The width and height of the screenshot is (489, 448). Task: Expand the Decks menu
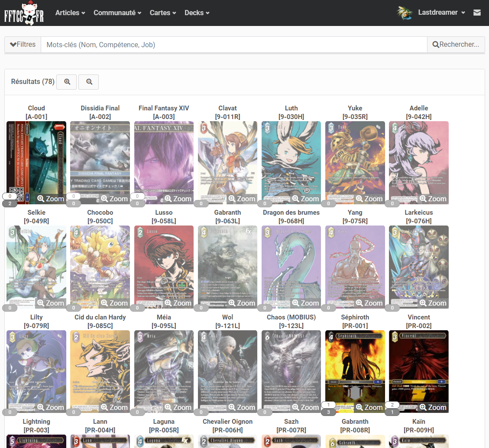pyautogui.click(x=197, y=13)
